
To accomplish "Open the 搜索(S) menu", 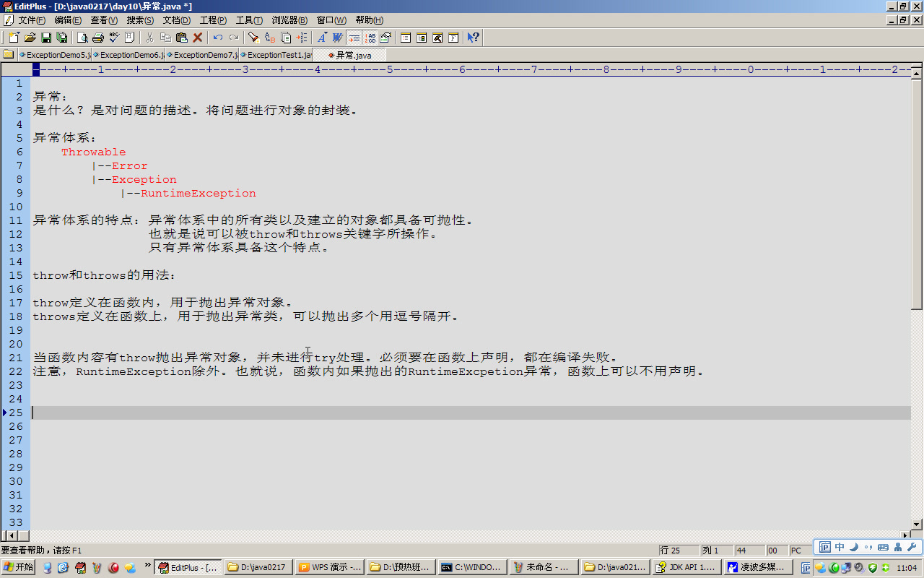I will (140, 20).
